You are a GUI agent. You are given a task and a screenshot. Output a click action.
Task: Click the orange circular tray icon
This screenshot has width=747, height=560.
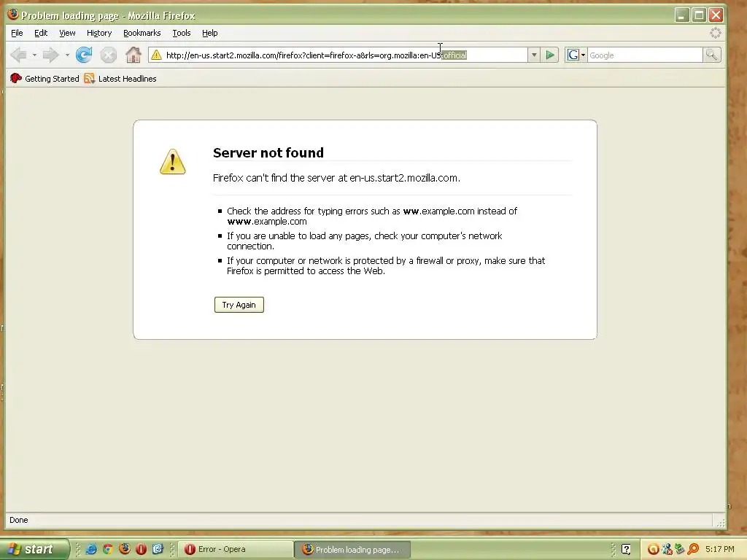click(x=653, y=549)
